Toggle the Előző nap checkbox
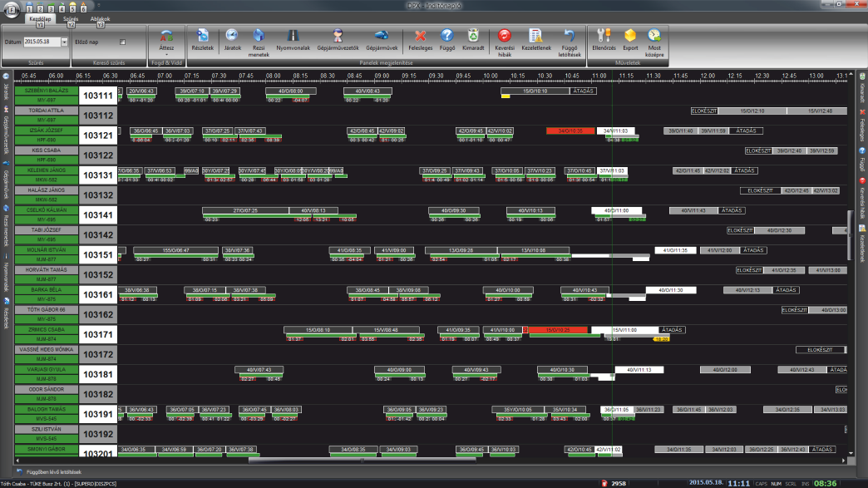 122,42
